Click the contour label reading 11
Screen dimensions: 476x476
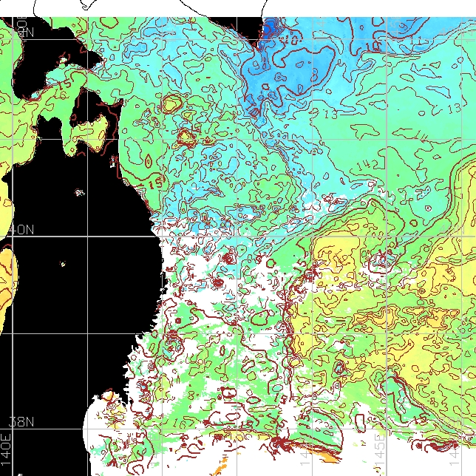click(x=415, y=41)
